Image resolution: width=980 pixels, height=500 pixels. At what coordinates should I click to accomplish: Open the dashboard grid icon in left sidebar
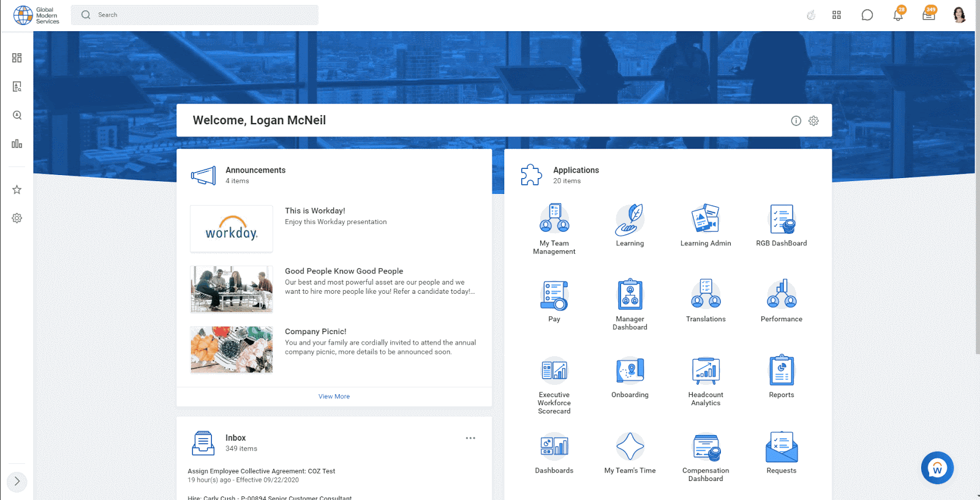17,58
